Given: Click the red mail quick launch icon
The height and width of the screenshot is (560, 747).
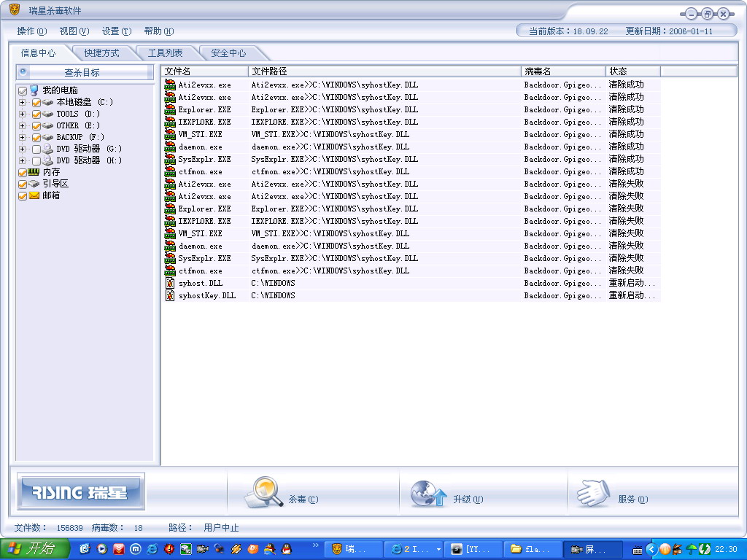Looking at the screenshot, I should (x=119, y=549).
